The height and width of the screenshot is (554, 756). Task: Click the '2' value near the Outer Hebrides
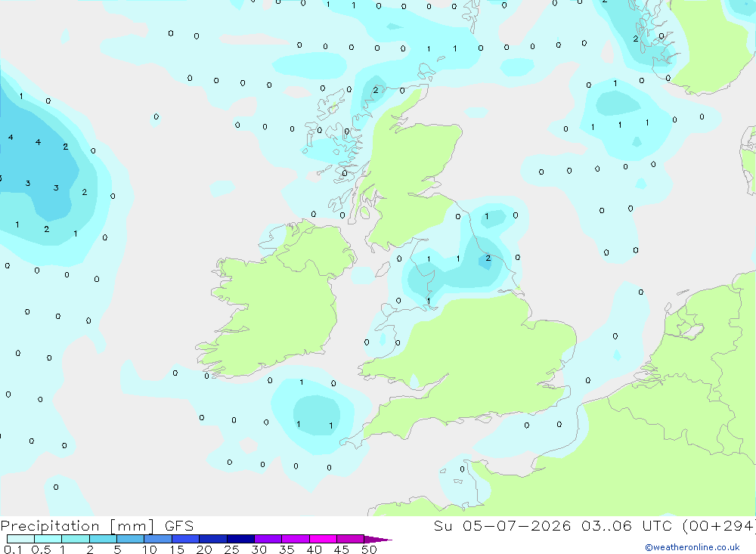coord(375,90)
